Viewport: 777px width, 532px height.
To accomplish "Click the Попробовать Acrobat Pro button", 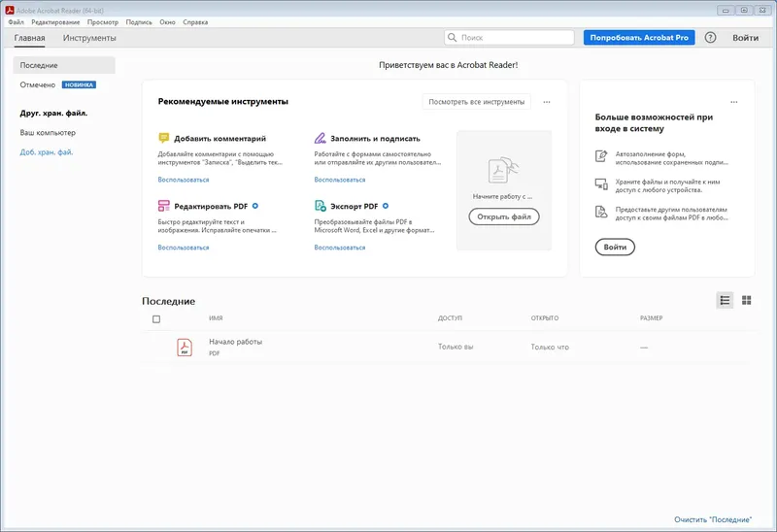I will coord(639,38).
